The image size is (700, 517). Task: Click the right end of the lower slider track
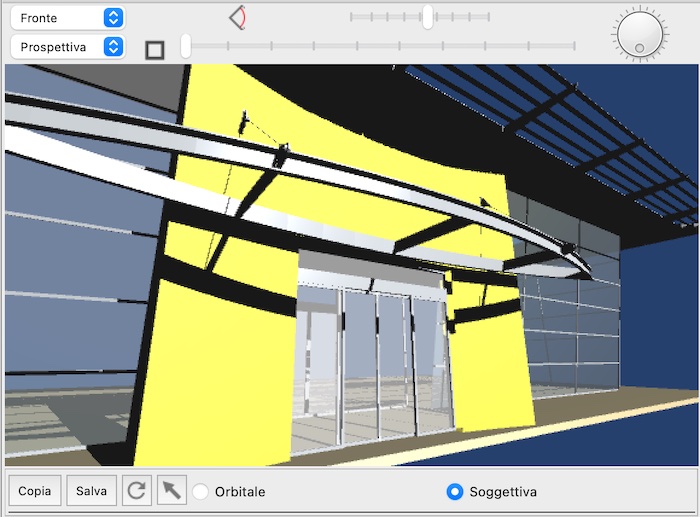pyautogui.click(x=574, y=45)
